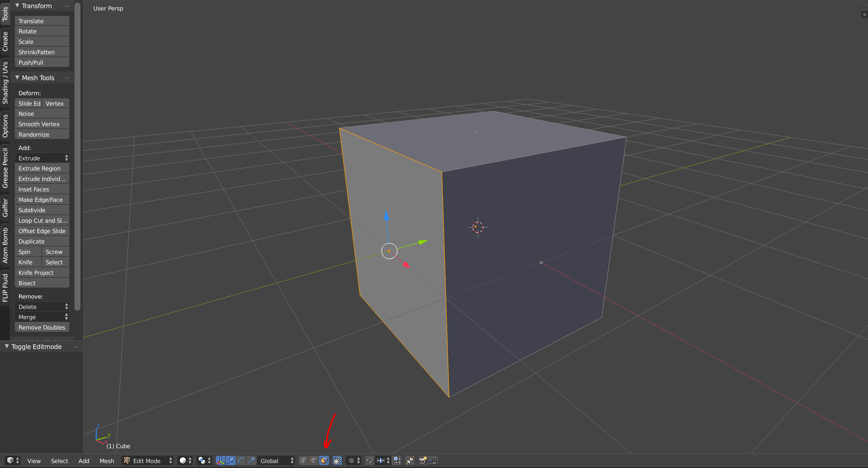Collapse the Mesh Tools panel
Viewport: 868px width, 468px height.
pyautogui.click(x=17, y=78)
